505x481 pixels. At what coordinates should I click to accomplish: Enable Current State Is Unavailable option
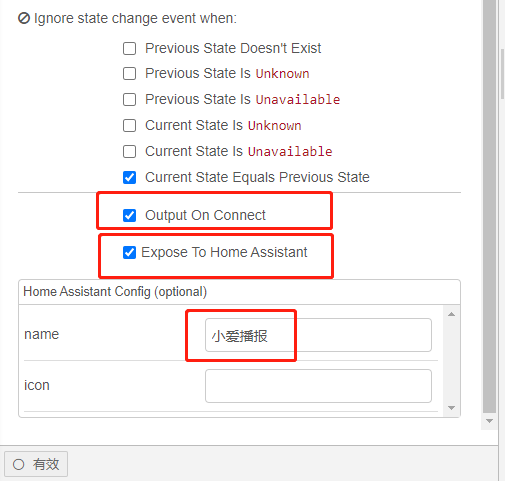[x=129, y=151]
